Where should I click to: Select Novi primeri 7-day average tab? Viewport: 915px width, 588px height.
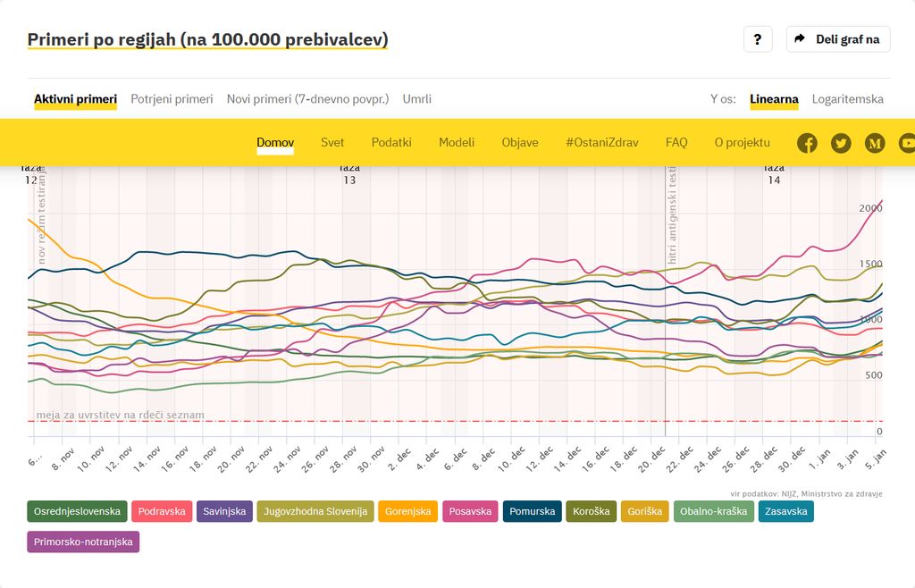click(307, 99)
